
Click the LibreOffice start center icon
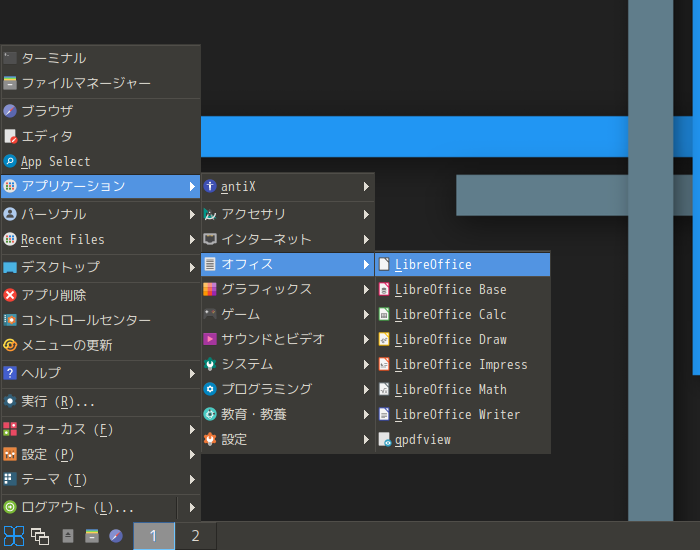[384, 264]
